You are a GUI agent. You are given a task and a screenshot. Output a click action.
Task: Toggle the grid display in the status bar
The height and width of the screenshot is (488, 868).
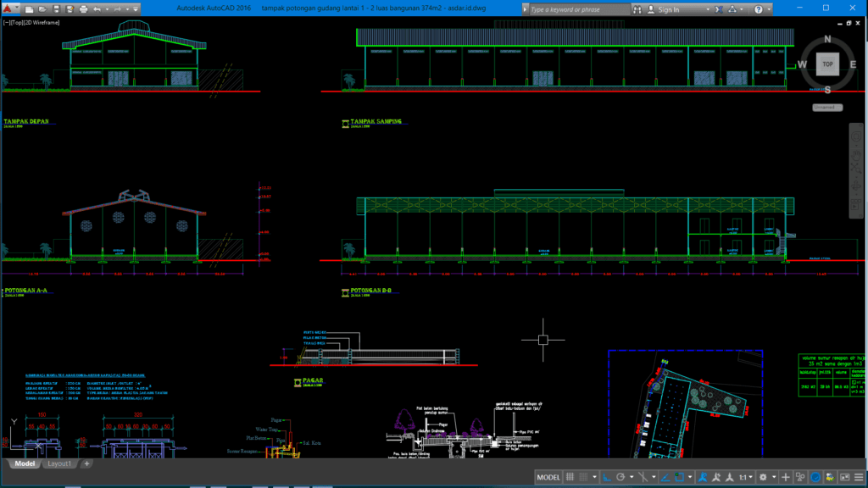click(x=570, y=477)
